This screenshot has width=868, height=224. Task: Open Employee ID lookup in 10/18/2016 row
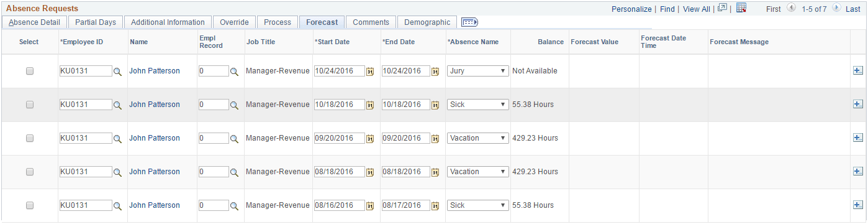[117, 105]
